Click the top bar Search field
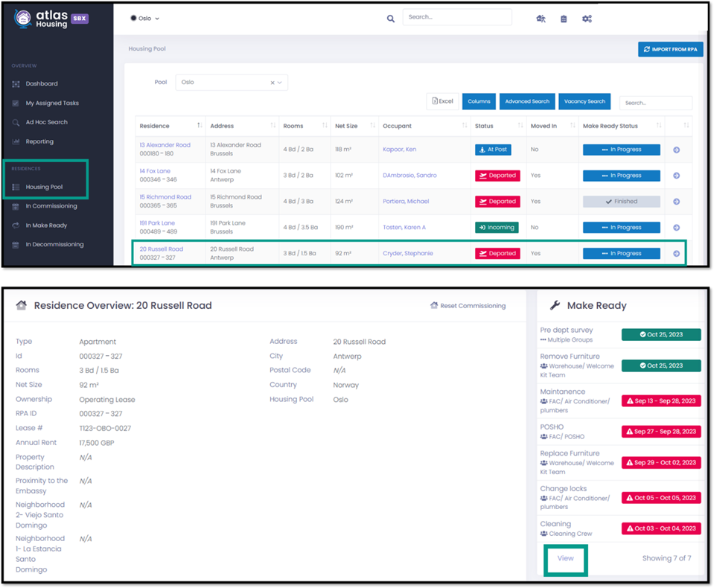Screen dimensions: 714x588 pyautogui.click(x=457, y=17)
